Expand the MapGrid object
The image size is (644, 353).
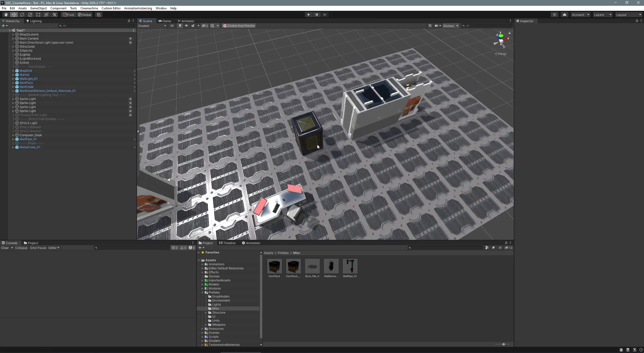coord(13,71)
